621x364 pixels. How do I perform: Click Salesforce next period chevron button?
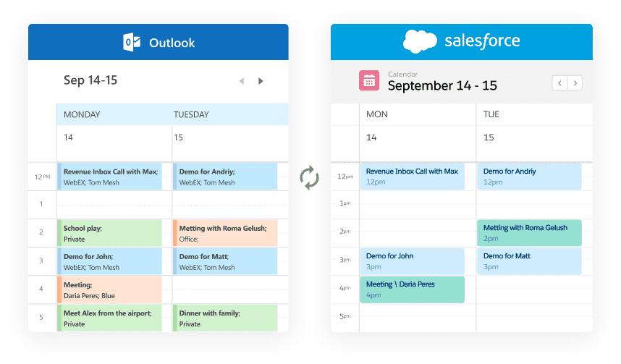point(575,83)
